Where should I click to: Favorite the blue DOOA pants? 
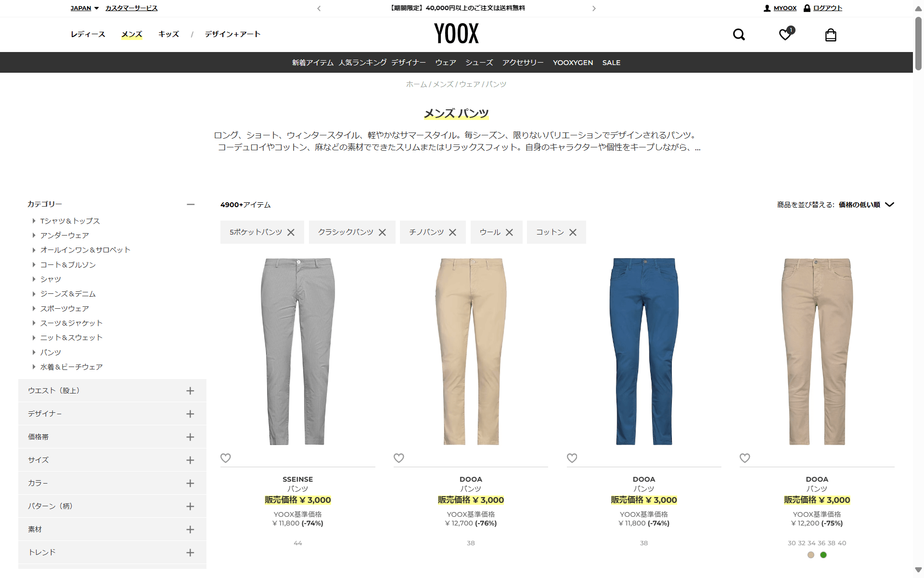click(x=572, y=458)
